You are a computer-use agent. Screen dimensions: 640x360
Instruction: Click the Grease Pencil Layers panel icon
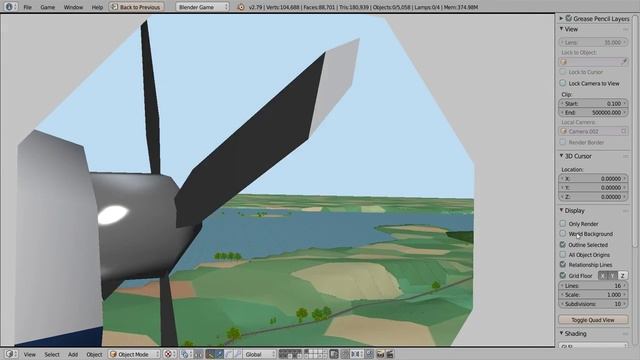tap(569, 18)
